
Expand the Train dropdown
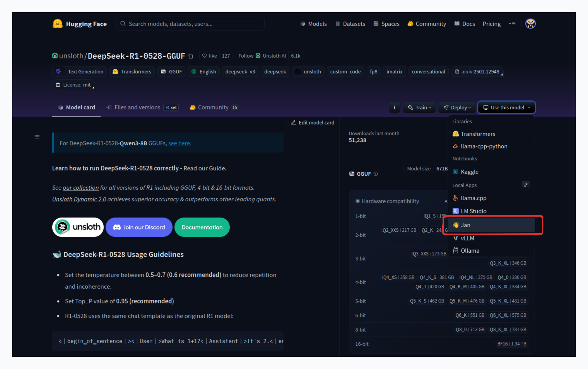(419, 108)
